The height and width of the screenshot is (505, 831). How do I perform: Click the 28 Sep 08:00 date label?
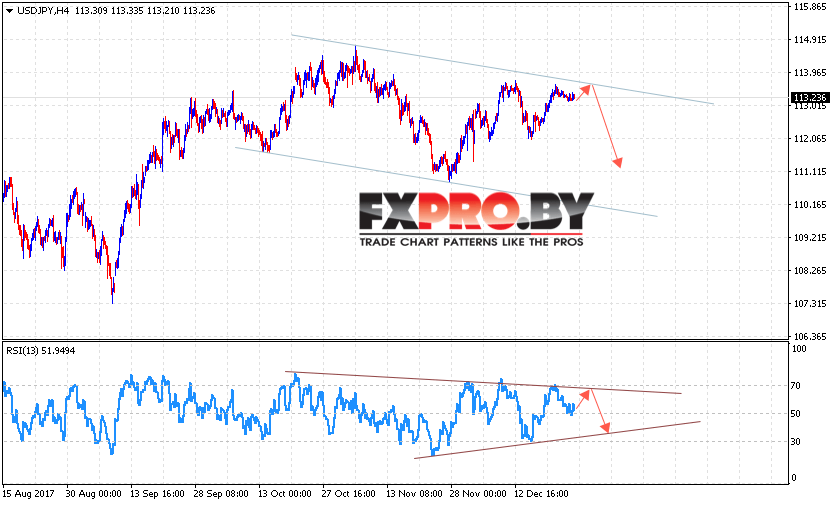[x=220, y=493]
